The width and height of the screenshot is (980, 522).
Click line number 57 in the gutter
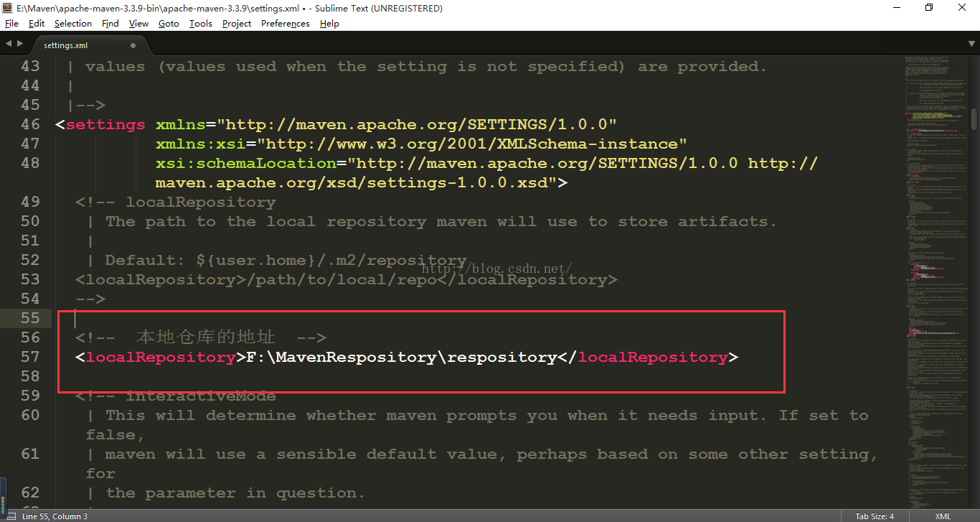[x=31, y=357]
